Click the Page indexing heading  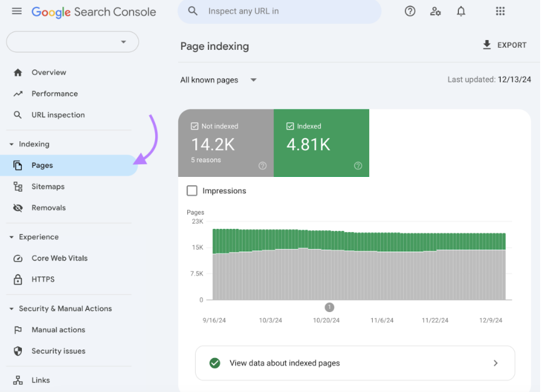point(215,47)
